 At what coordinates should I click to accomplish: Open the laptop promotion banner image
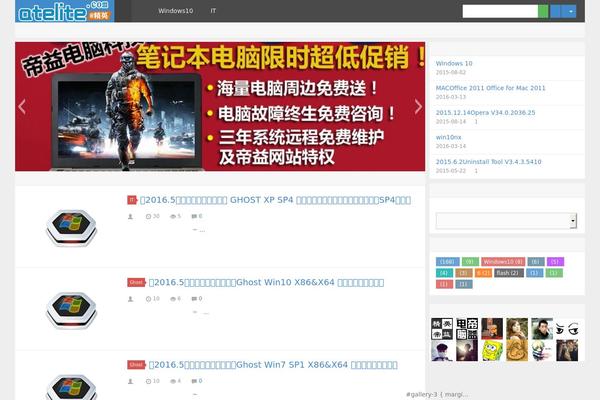click(x=220, y=106)
